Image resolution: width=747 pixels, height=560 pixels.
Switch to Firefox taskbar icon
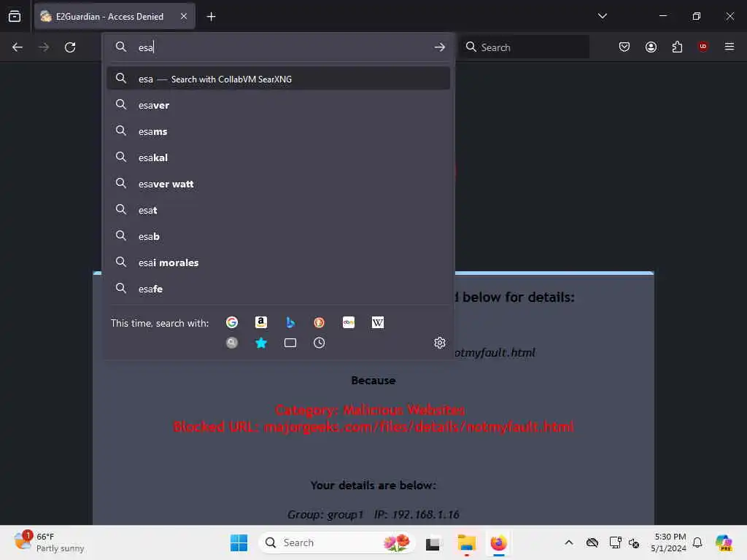point(499,542)
